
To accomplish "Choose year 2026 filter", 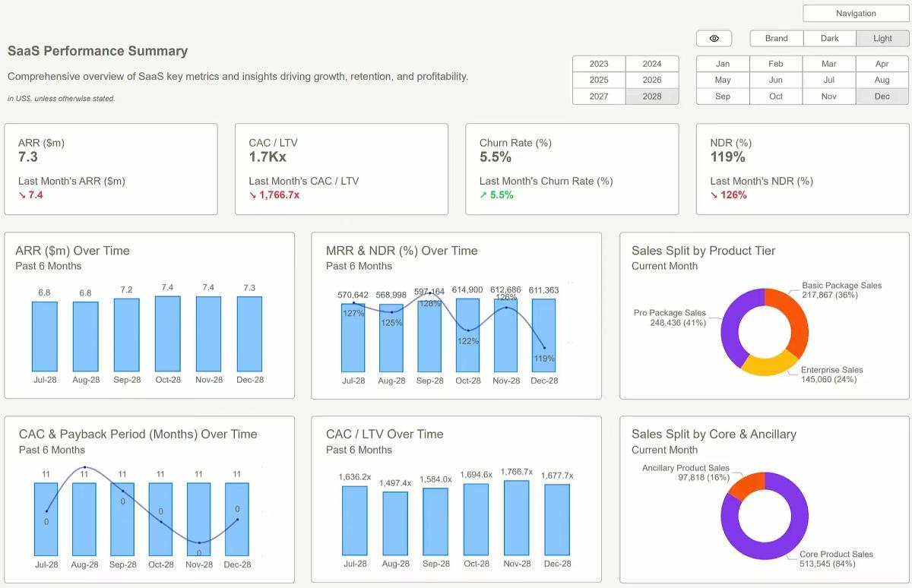I will (652, 80).
